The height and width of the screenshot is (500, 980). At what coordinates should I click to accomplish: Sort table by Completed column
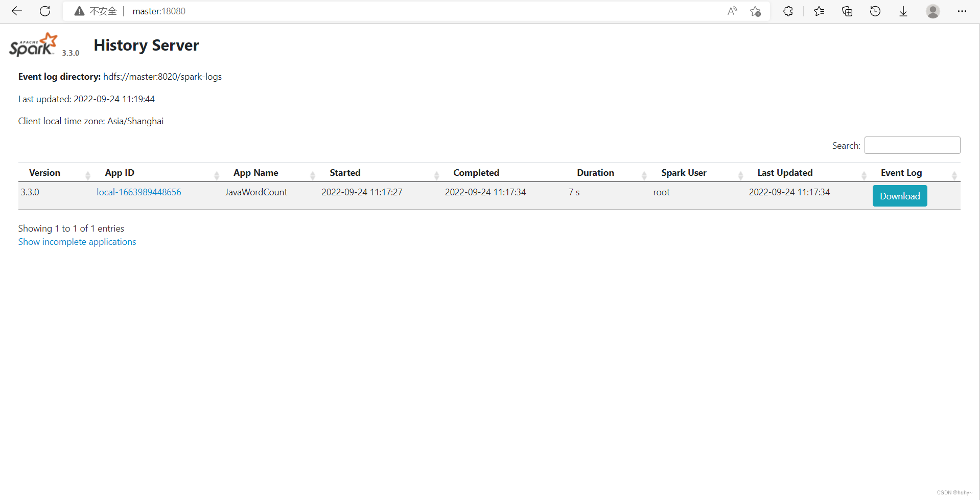click(476, 173)
